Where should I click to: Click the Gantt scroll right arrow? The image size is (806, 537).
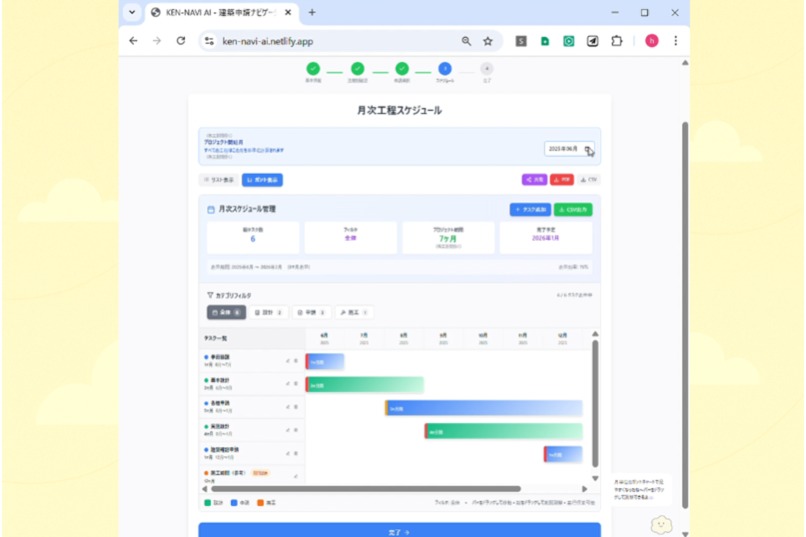point(584,489)
